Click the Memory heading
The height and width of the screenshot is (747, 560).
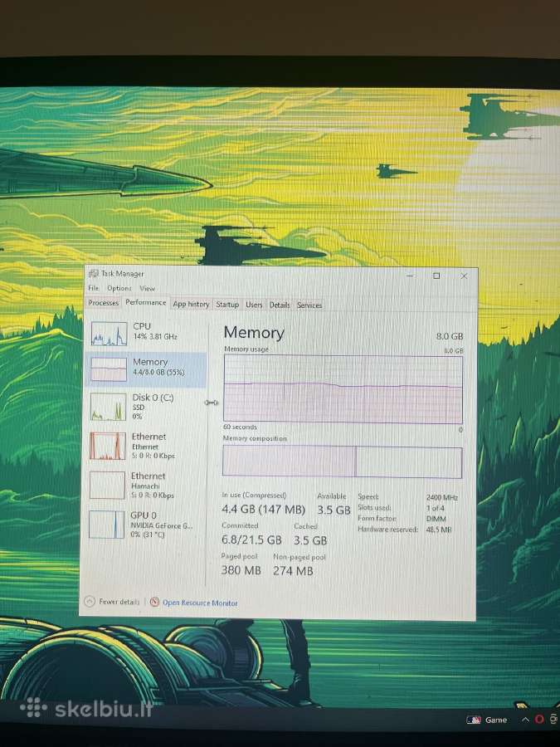[x=254, y=332]
